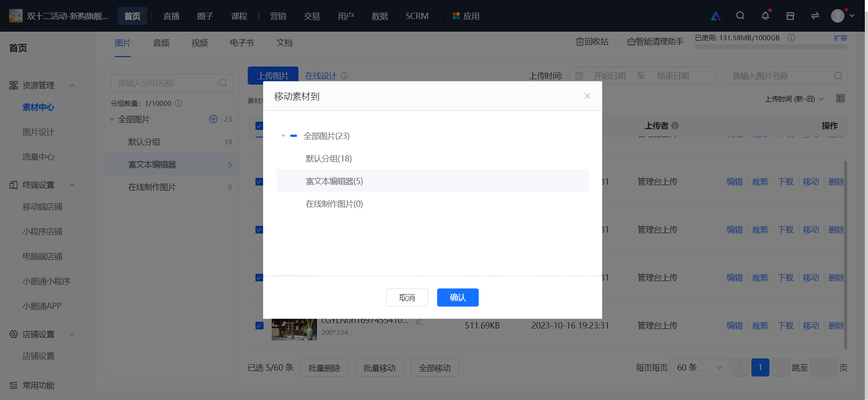The height and width of the screenshot is (400, 868).
Task: Confirm the move with 确认 button
Action: click(x=458, y=298)
